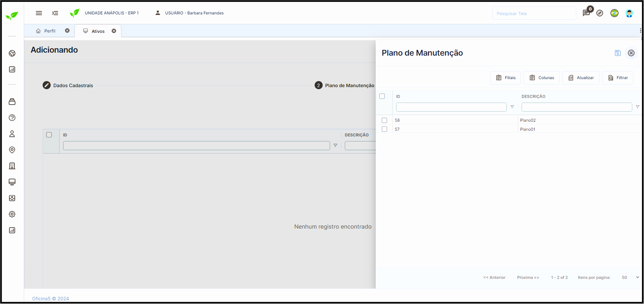This screenshot has width=644, height=304.
Task: Click the save icon in Plano de Manutenção panel
Action: 618,53
